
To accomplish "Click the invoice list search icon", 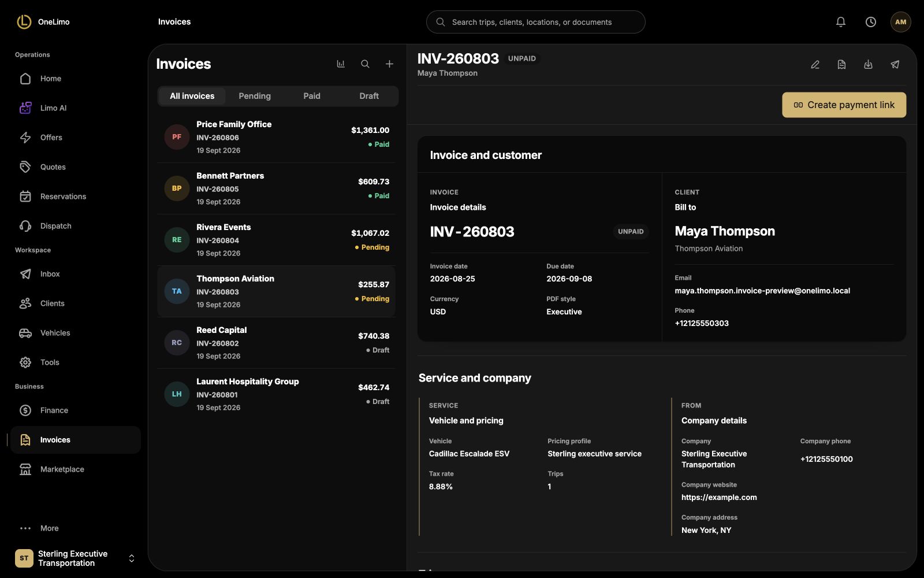I will click(x=365, y=64).
